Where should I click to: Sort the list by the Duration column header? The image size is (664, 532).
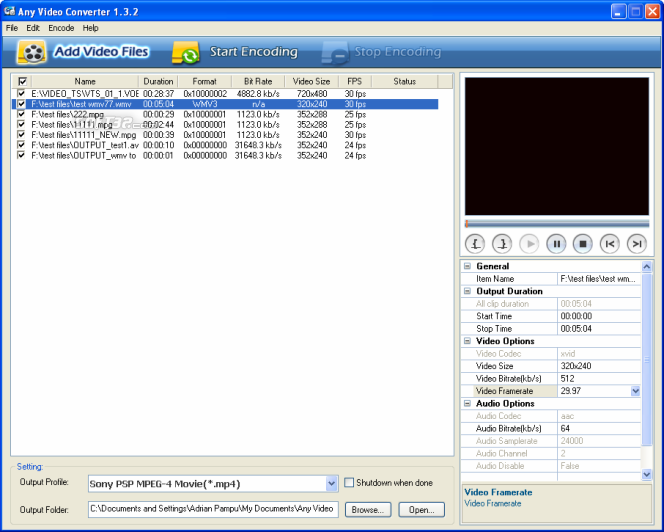(158, 81)
